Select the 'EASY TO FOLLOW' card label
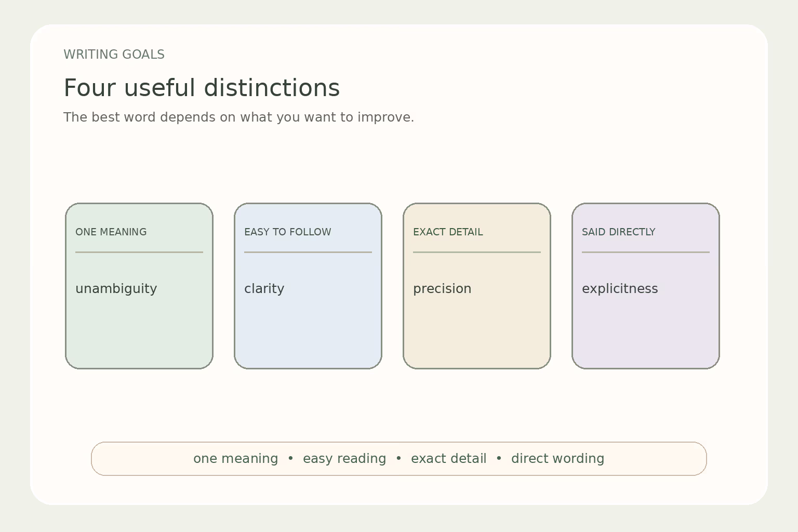The image size is (798, 532). coord(287,232)
